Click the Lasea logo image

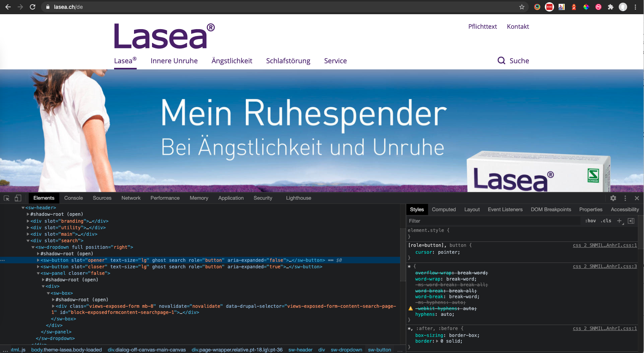click(164, 36)
